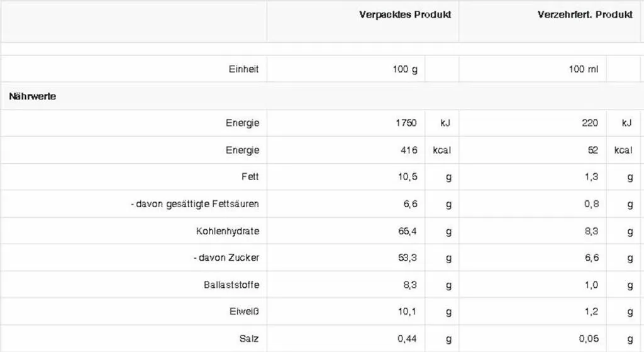This screenshot has height=352, width=644.
Task: Select the Kohlenhydrate row label
Action: [228, 231]
